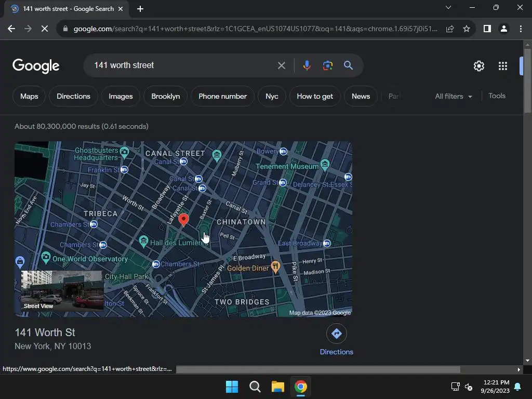The image size is (532, 399).
Task: Open the tab search chevron
Action: tap(448, 7)
